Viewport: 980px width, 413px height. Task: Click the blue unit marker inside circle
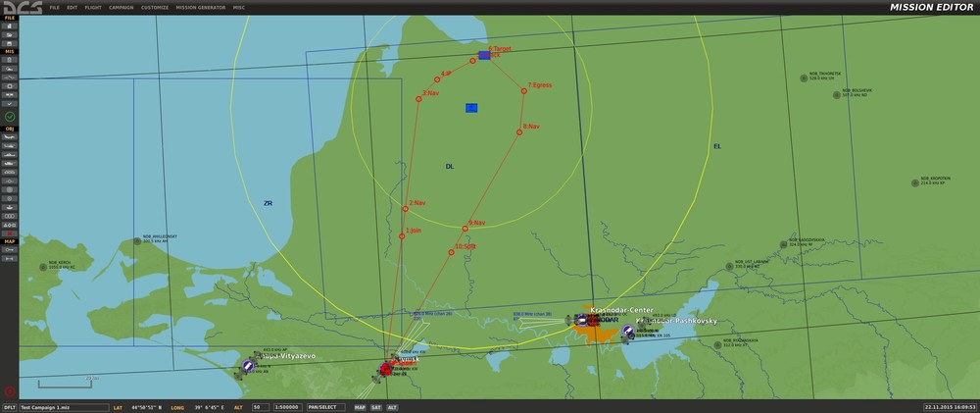pos(471,108)
